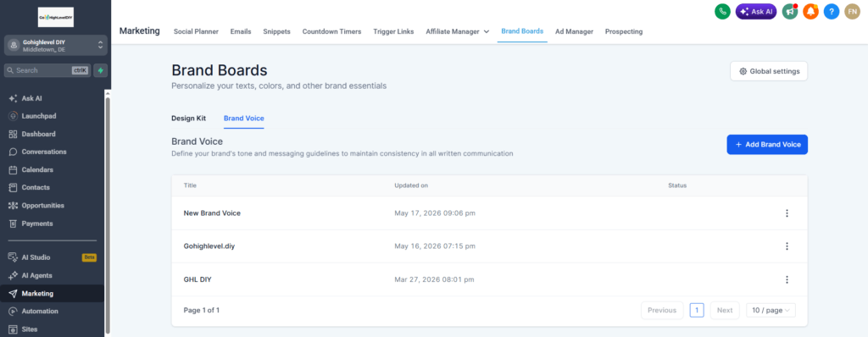868x337 pixels.
Task: Switch to the Social Planner tab
Action: (x=196, y=31)
